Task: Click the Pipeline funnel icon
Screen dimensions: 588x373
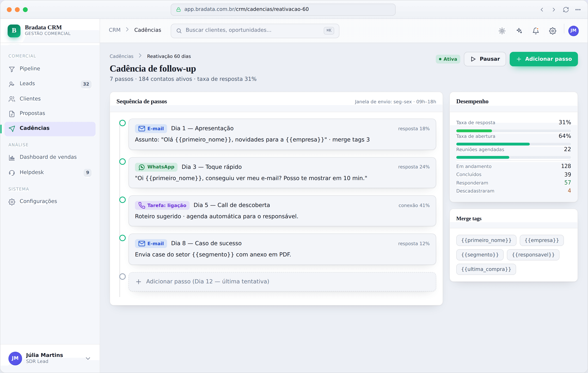Action: tap(12, 69)
